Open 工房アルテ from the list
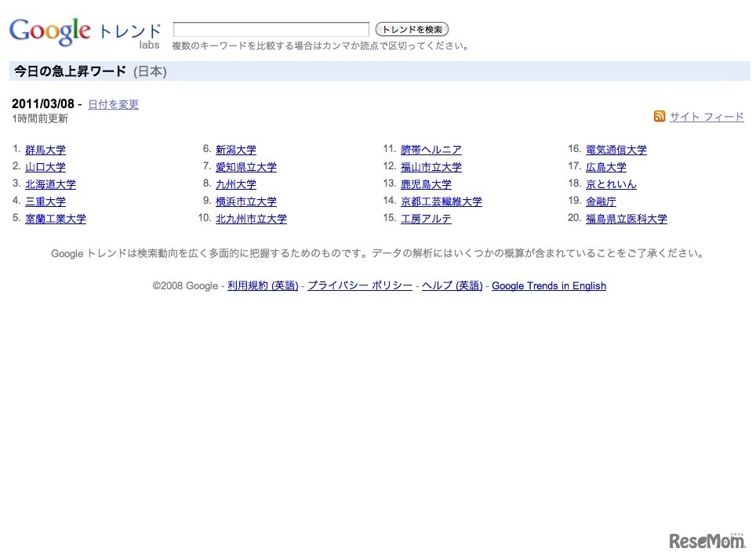The width and height of the screenshot is (756, 559). pyautogui.click(x=426, y=218)
